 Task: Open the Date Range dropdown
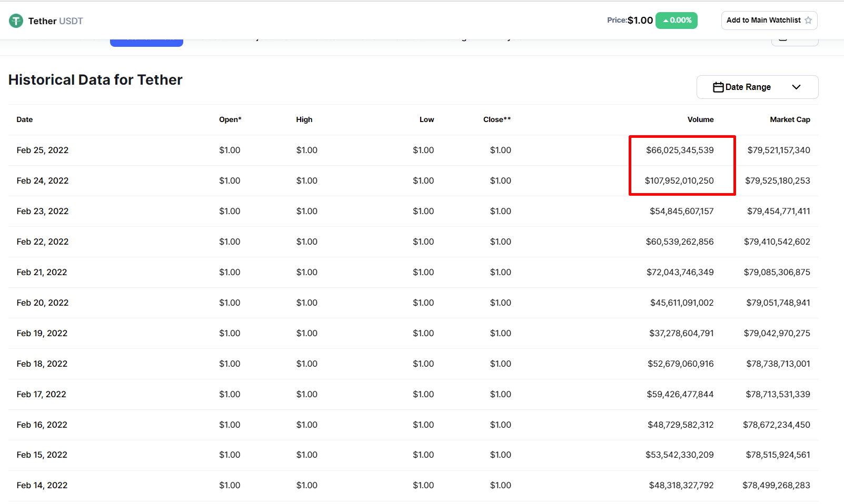(x=757, y=87)
